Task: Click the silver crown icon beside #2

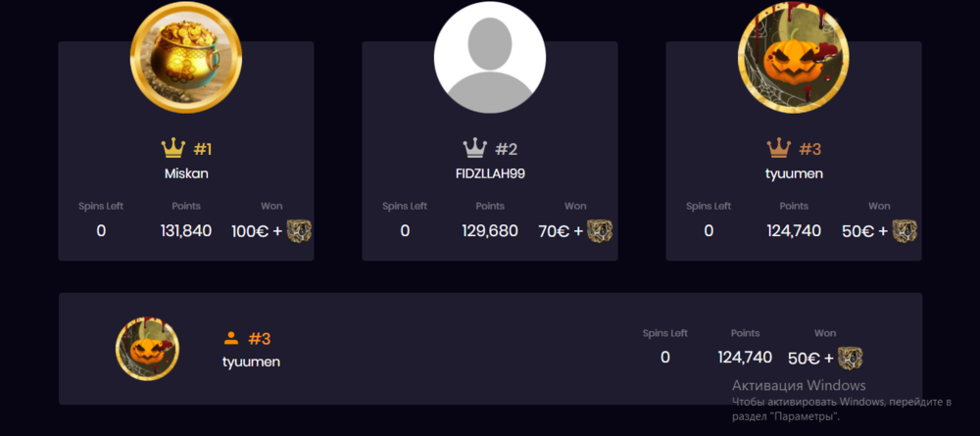Action: tap(475, 149)
